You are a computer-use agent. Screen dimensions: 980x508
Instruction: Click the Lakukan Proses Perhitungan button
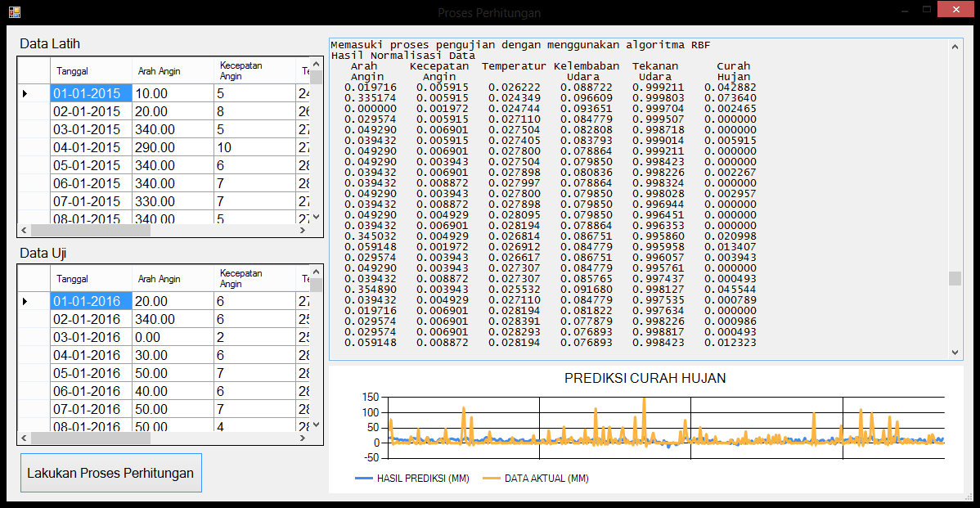tap(110, 473)
